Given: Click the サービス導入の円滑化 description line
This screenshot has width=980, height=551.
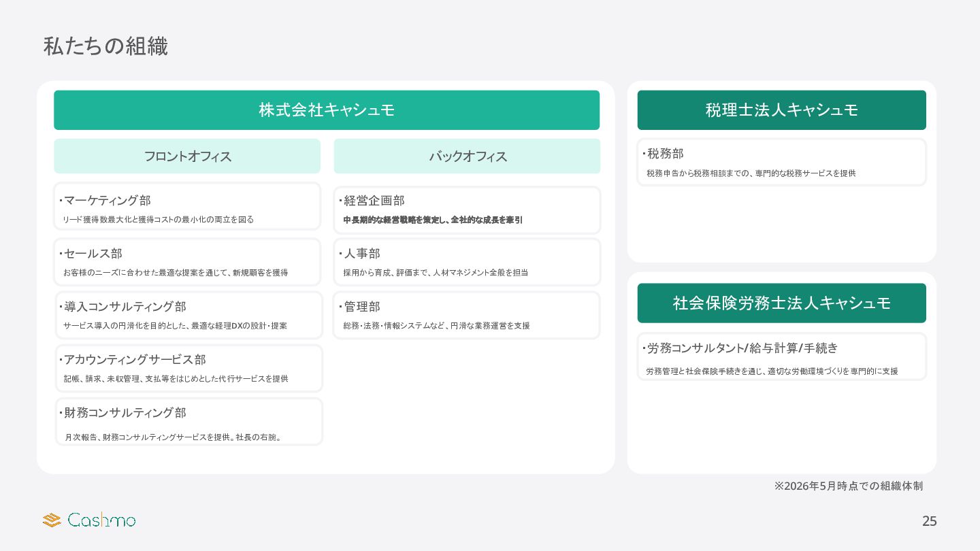Looking at the screenshot, I should 175,326.
